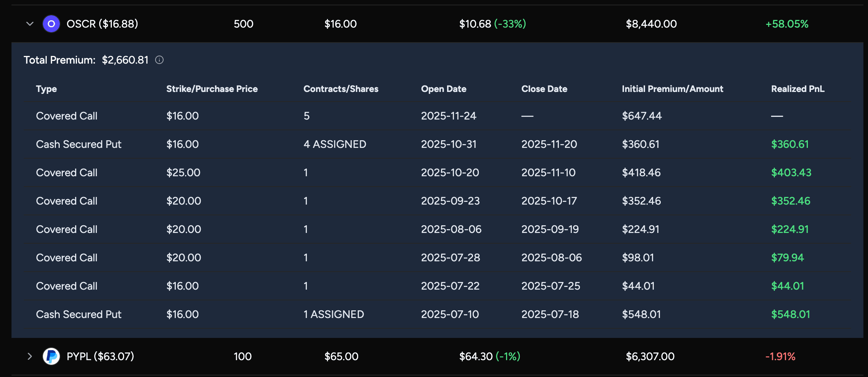Collapse the OSCR position row
The width and height of the screenshot is (868, 377).
(x=30, y=24)
